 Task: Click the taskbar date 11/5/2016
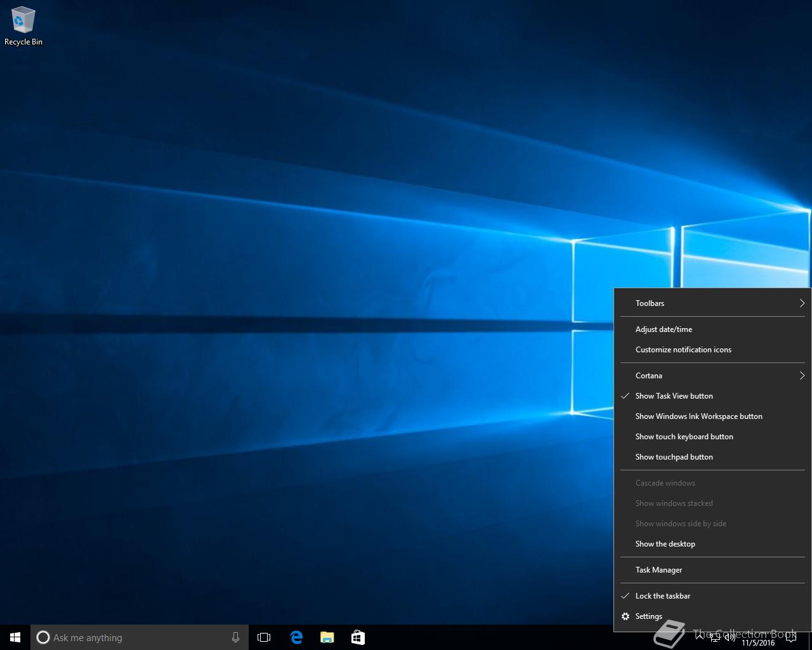(x=758, y=643)
